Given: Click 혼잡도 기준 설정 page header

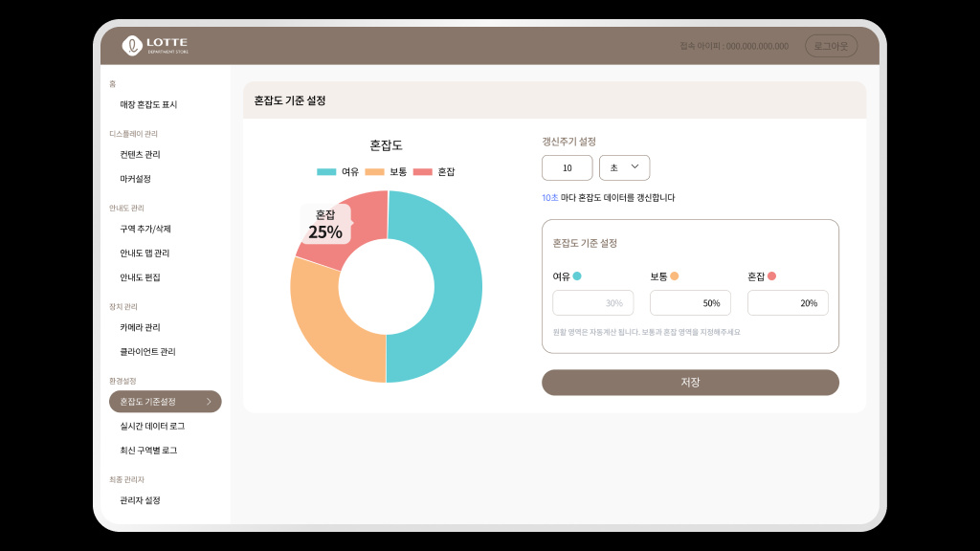Looking at the screenshot, I should coord(290,100).
